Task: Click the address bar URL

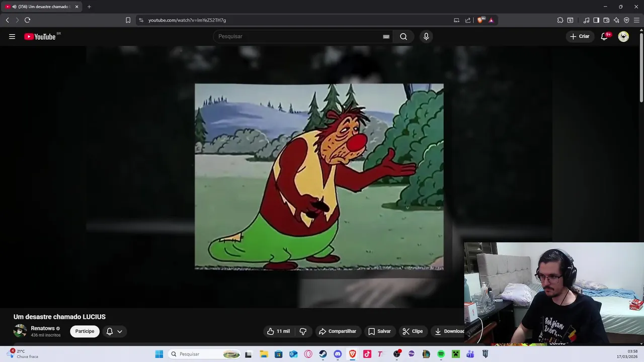Action: point(187,20)
